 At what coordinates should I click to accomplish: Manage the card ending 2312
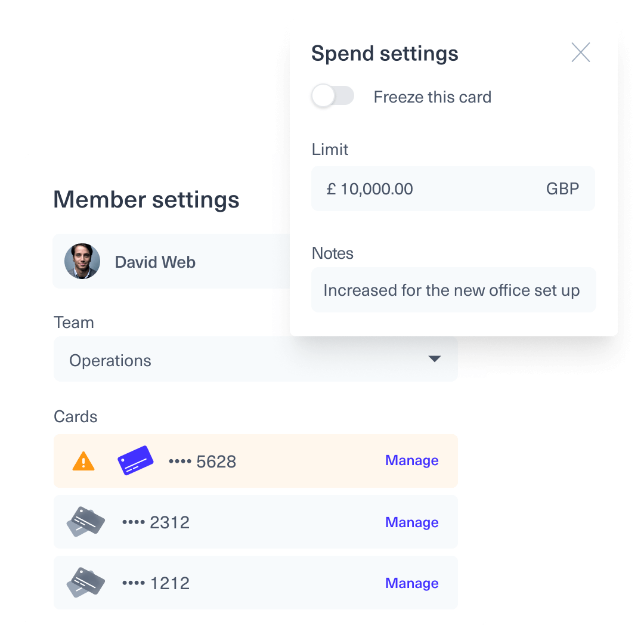(411, 522)
